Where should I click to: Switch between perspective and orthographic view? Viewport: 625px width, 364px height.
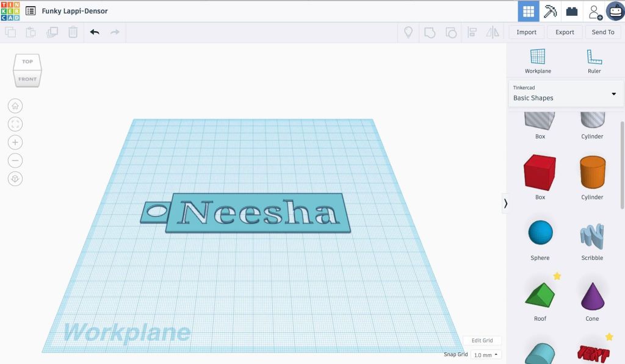click(x=15, y=179)
